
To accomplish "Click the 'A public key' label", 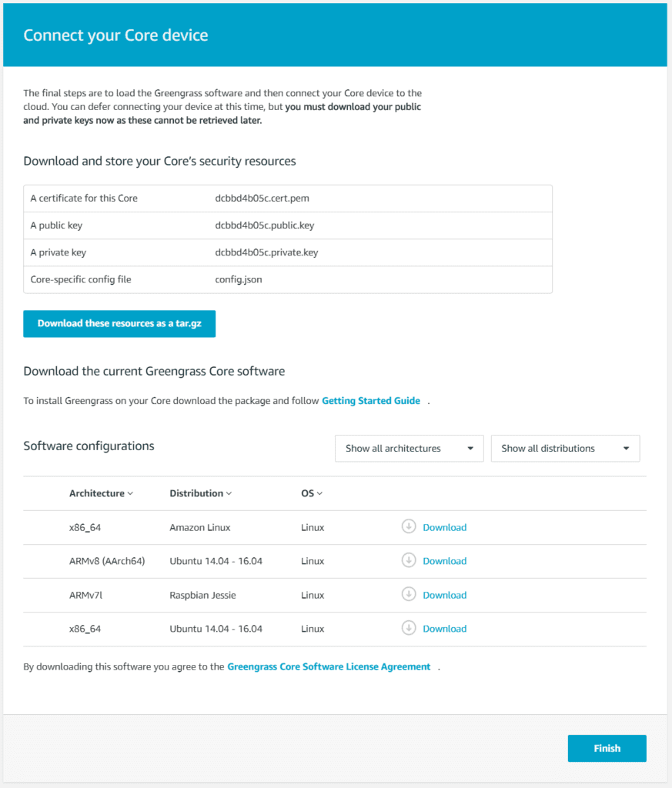I will point(56,225).
